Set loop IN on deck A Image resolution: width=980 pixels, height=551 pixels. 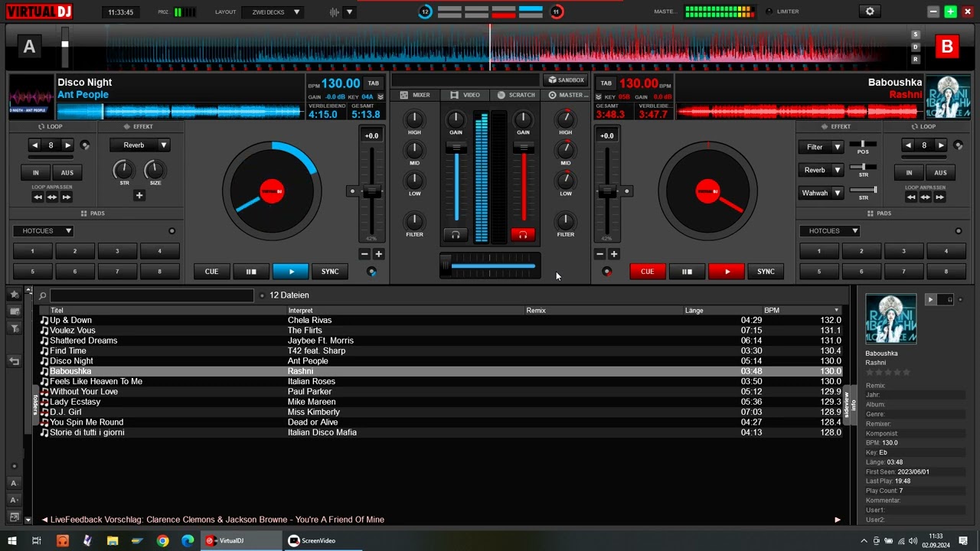pos(35,173)
